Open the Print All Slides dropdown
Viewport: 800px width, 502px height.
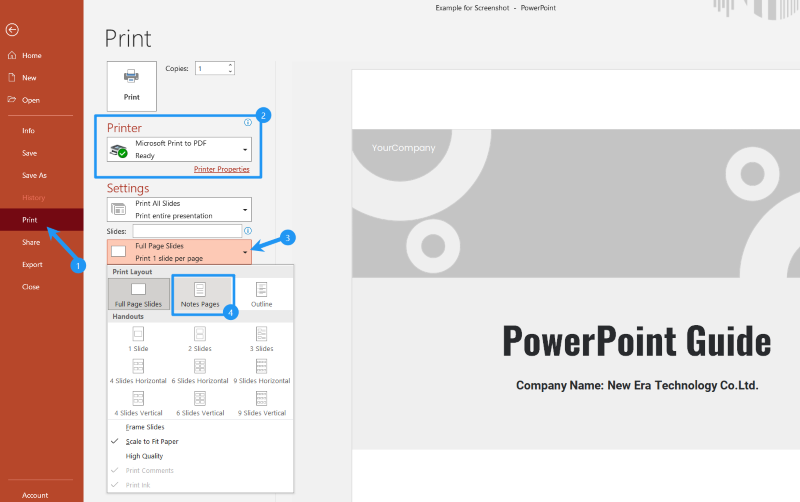point(179,210)
